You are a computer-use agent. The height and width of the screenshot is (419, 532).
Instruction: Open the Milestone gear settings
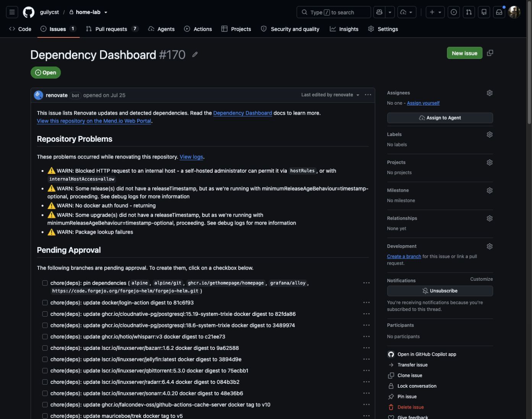tap(490, 190)
